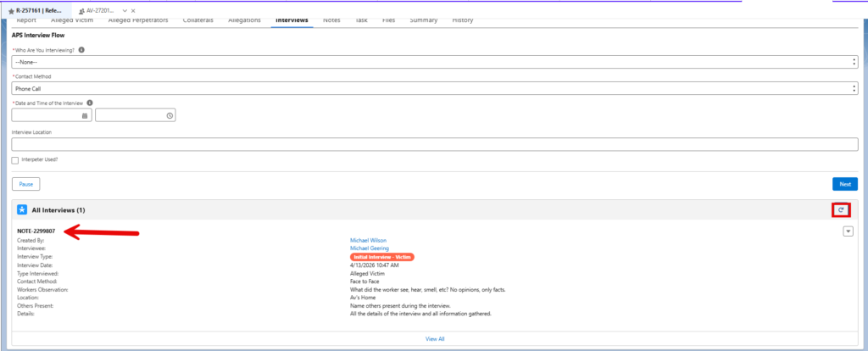Image resolution: width=868 pixels, height=351 pixels.
Task: Open the Contact Method dropdown
Action: coord(435,88)
